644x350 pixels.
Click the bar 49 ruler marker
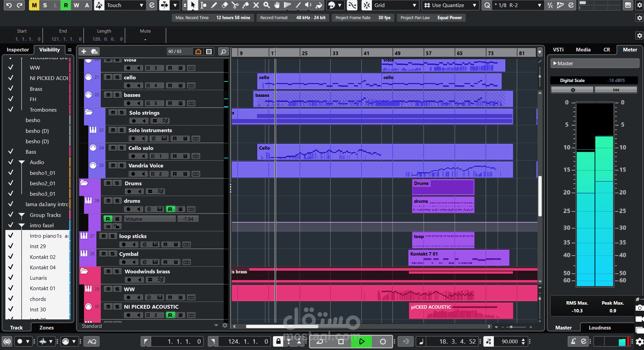tap(397, 53)
